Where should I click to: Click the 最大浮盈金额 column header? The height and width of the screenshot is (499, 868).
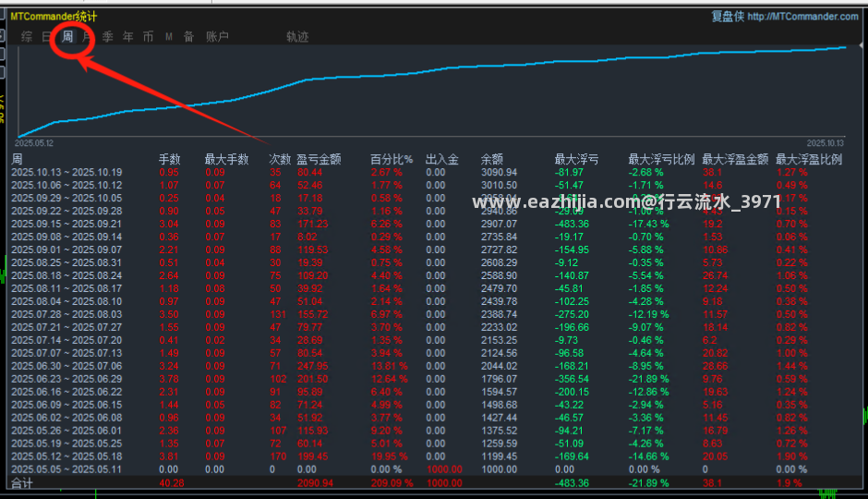[x=735, y=160]
